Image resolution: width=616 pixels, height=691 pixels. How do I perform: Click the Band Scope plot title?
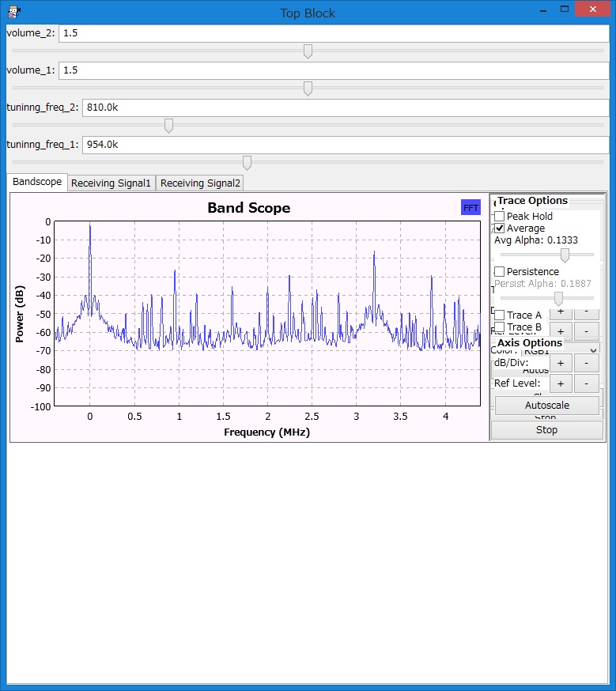click(x=249, y=208)
